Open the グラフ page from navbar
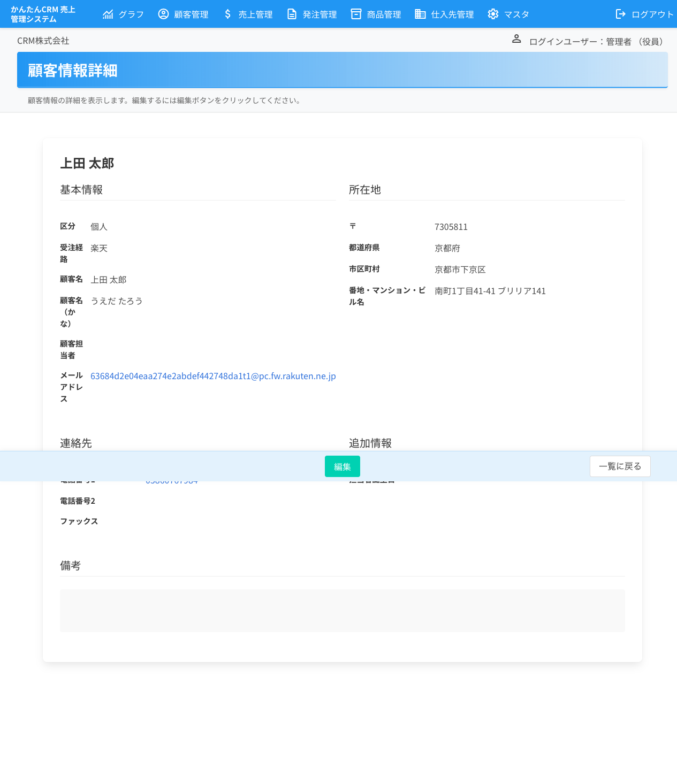This screenshot has height=784, width=677. click(x=130, y=14)
